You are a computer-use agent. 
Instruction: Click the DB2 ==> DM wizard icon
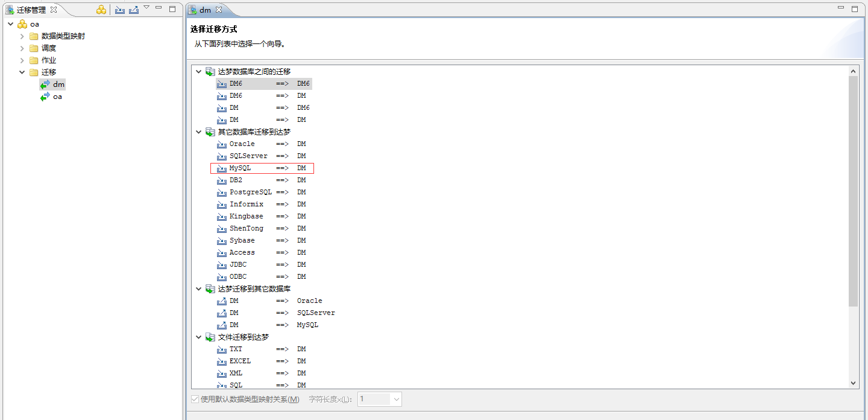pyautogui.click(x=222, y=180)
